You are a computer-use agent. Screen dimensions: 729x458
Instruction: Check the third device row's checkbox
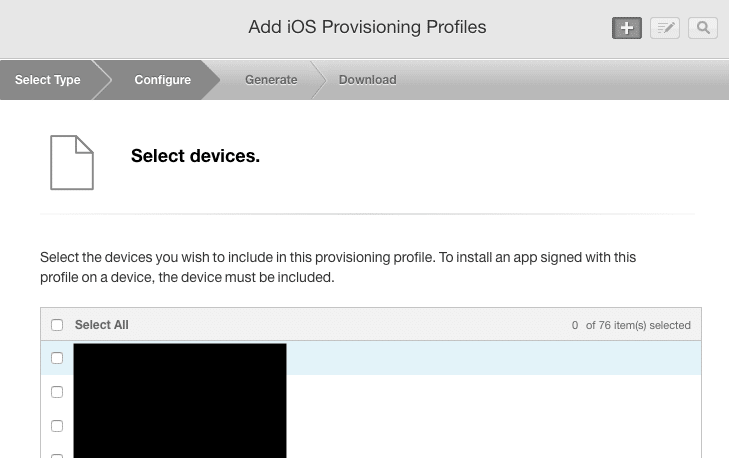point(57,426)
